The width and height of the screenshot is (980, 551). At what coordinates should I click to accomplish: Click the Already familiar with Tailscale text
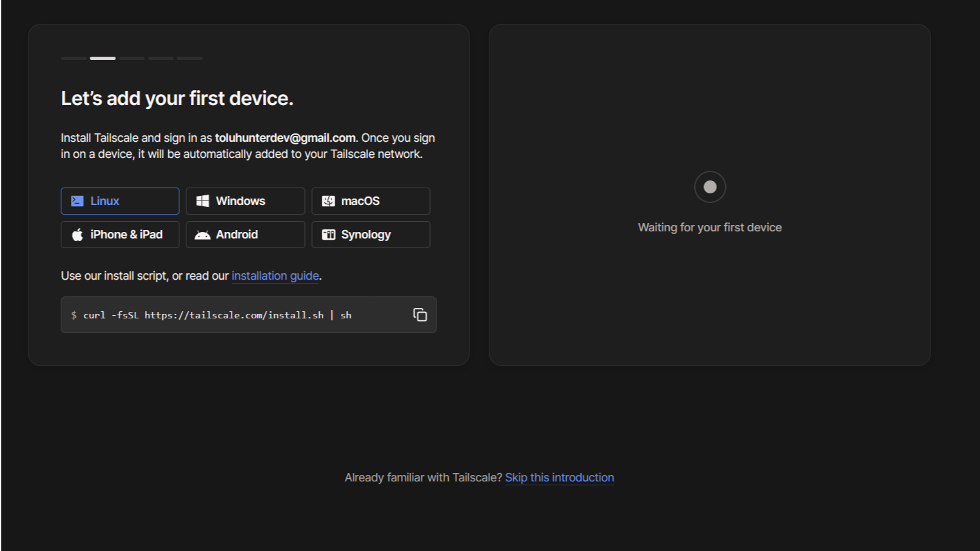(423, 478)
